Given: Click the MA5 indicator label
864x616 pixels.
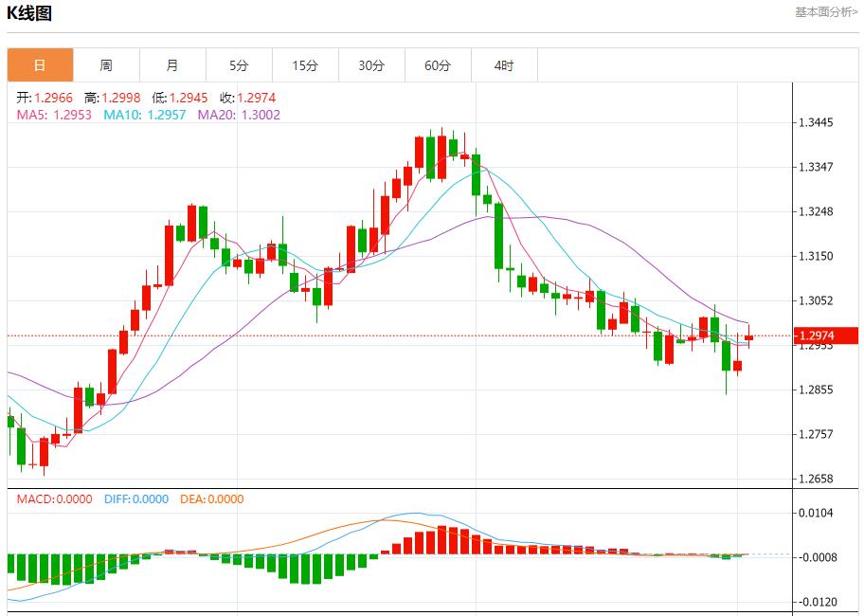Looking at the screenshot, I should click(54, 115).
